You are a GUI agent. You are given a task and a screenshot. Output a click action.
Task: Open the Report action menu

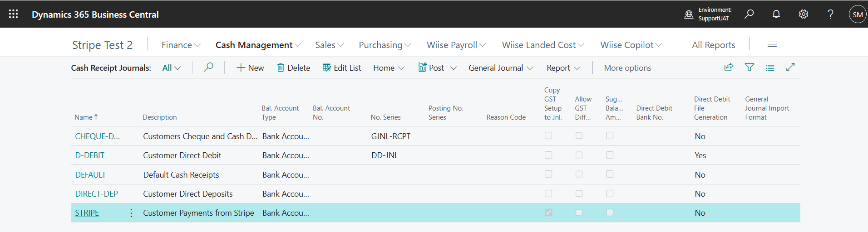(x=563, y=68)
